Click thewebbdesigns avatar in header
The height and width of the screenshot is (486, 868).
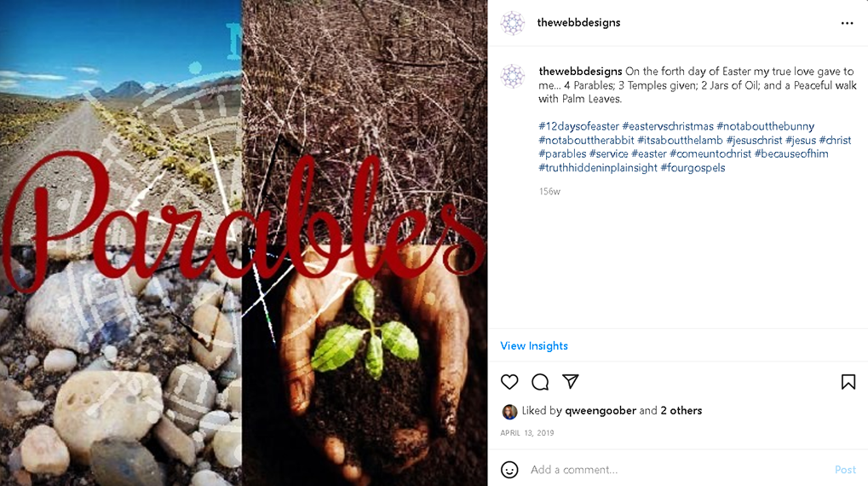pyautogui.click(x=513, y=23)
